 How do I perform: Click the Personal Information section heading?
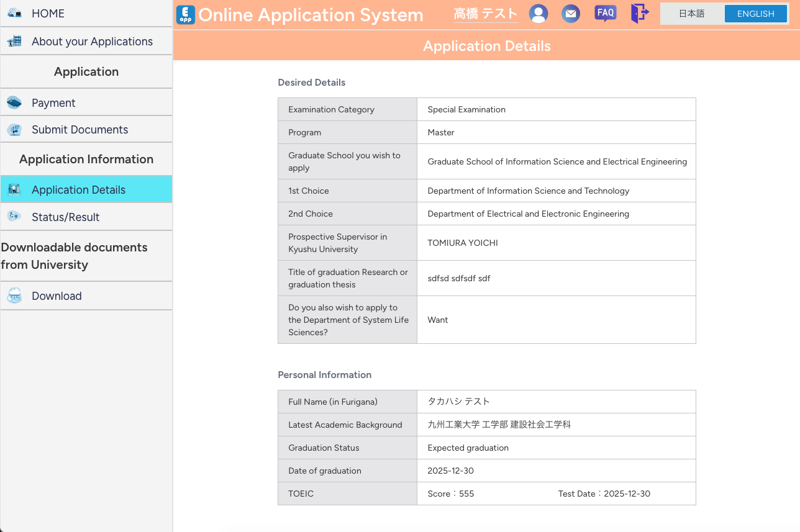coord(325,375)
